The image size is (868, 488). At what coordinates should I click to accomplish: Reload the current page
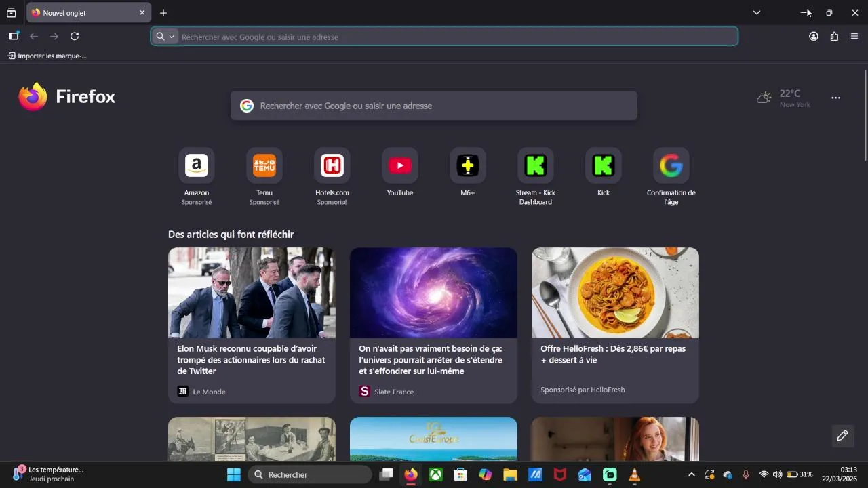tap(75, 36)
